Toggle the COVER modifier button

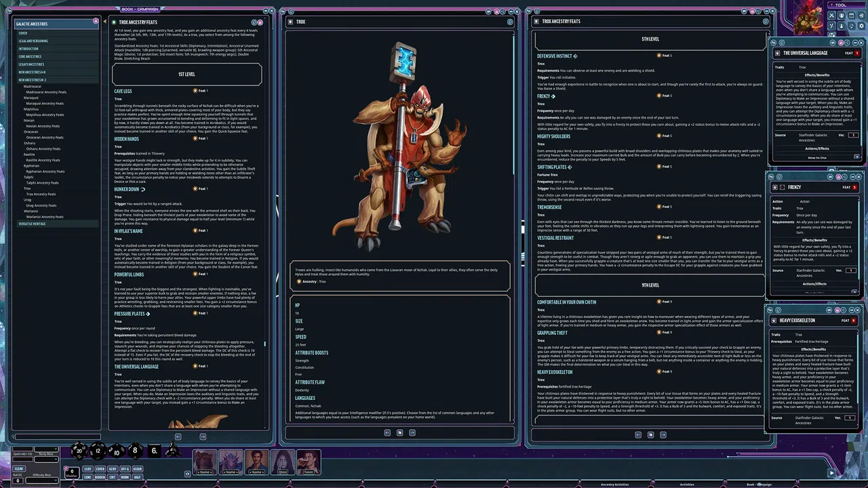click(x=100, y=468)
